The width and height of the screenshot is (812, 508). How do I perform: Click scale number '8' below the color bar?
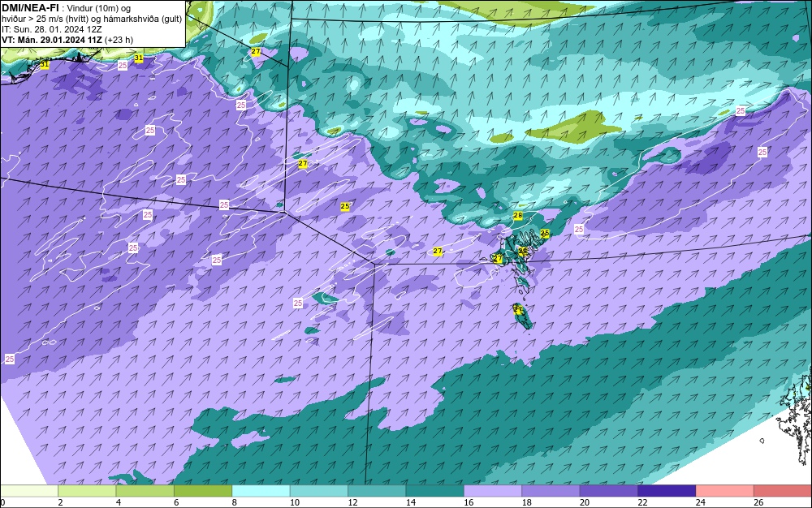click(235, 502)
